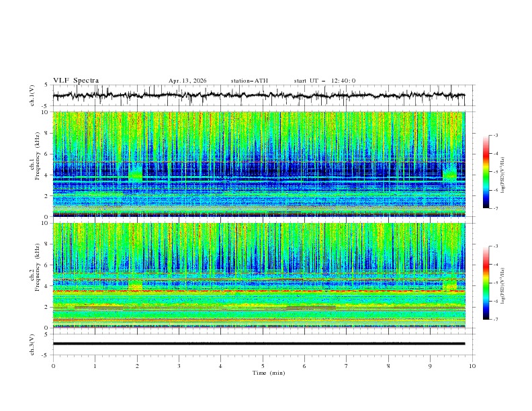Click the "-7" tick on ch.2 color bar
532x411 pixels.
tap(495, 320)
